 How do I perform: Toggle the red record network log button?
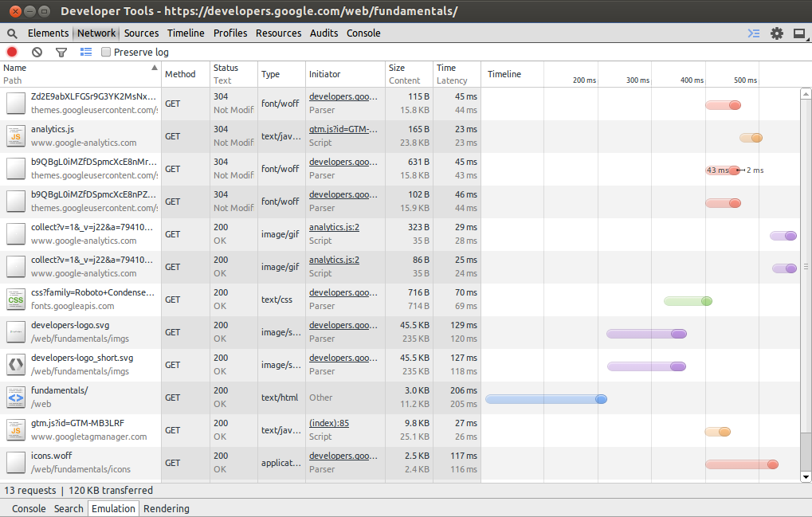[x=12, y=52]
